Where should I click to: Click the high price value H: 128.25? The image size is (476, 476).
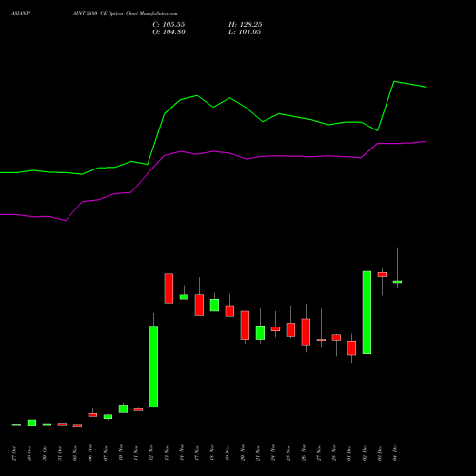(x=246, y=25)
